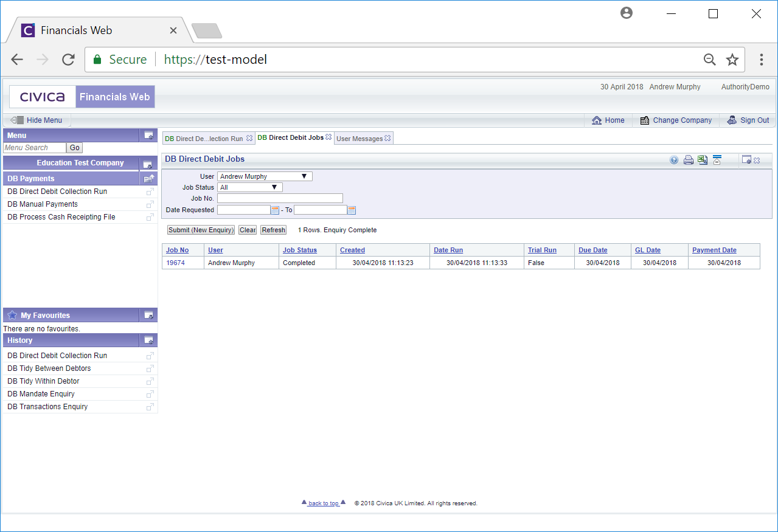Open history DB Mandate Enquiry new window icon

tap(150, 394)
